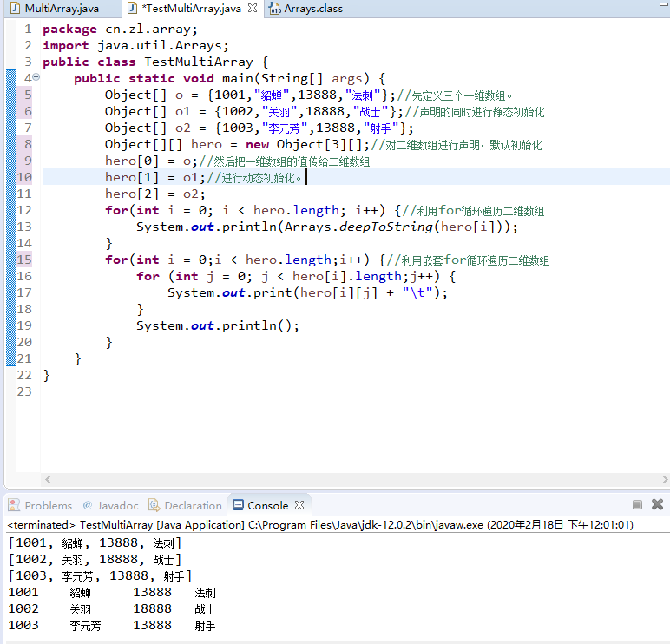Click 'hero[0] = o;' statement
The width and height of the screenshot is (670, 644).
(x=151, y=161)
